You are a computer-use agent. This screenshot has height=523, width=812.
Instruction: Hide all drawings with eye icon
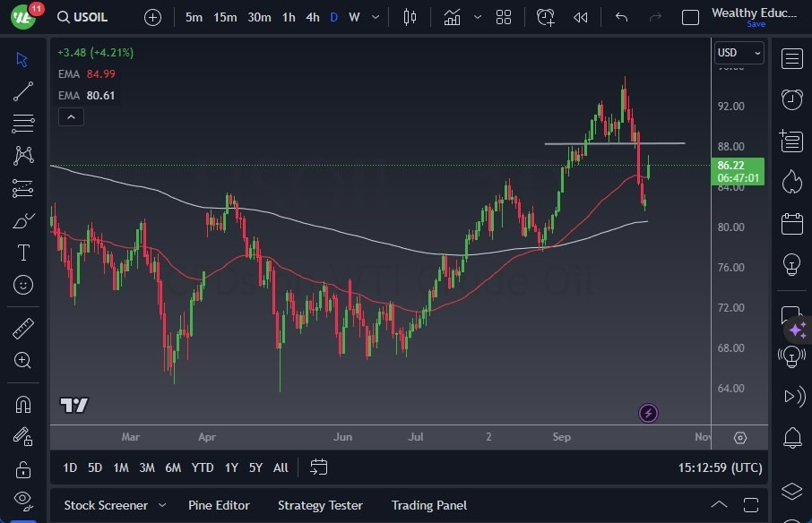click(x=23, y=499)
